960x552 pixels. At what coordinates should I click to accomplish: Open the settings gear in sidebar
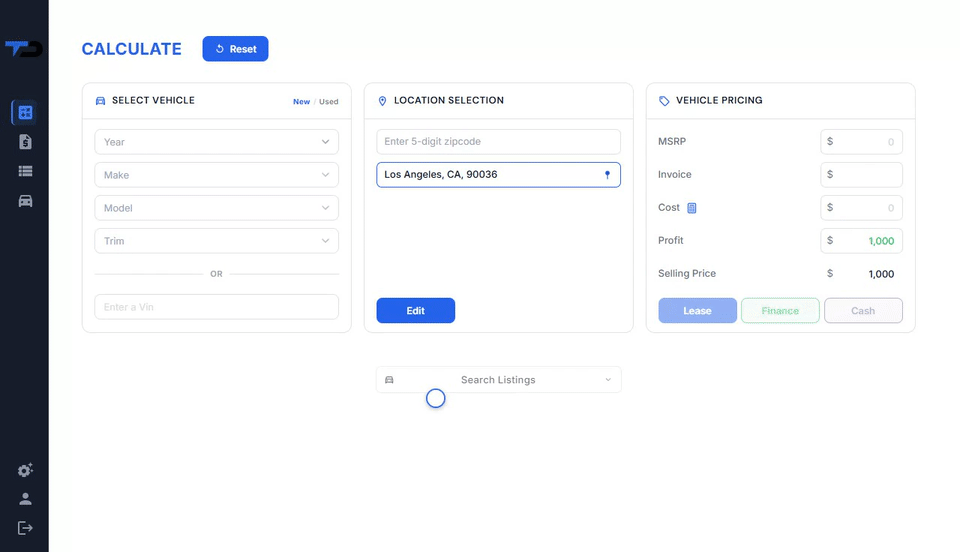tap(25, 470)
